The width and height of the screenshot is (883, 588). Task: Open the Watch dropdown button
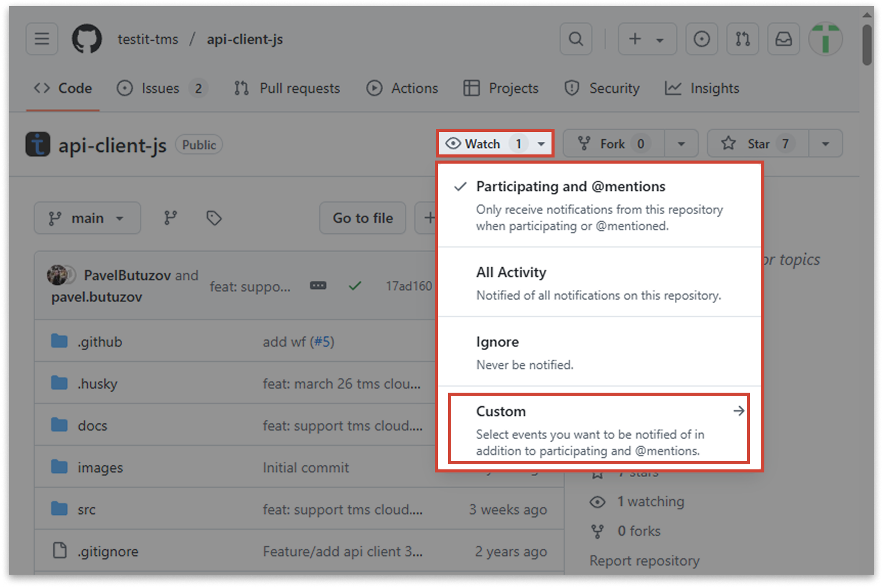tap(495, 144)
